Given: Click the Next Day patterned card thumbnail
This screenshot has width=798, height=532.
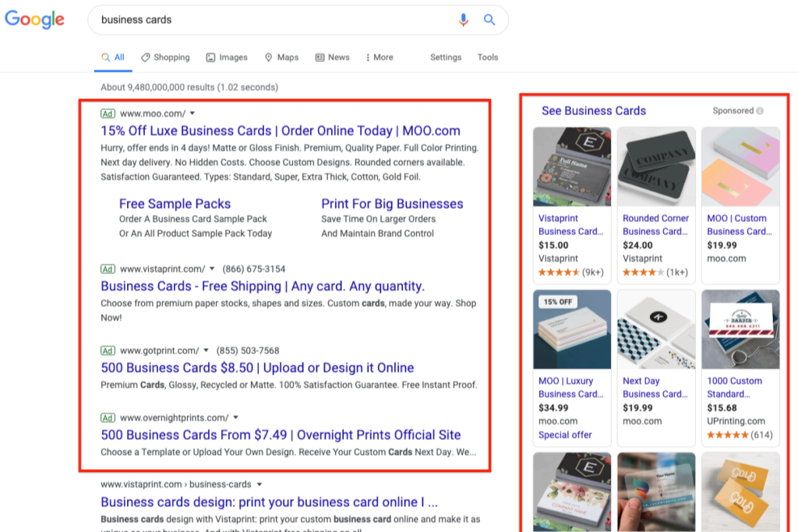Looking at the screenshot, I should pos(656,329).
